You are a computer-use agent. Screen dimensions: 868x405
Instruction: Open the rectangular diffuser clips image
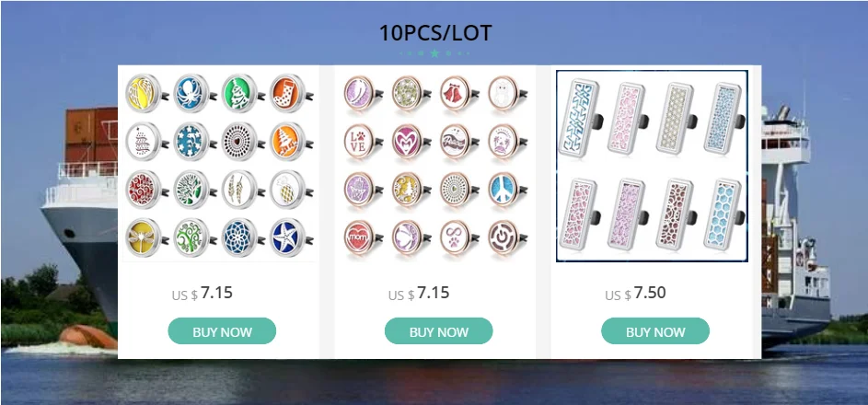(x=652, y=166)
